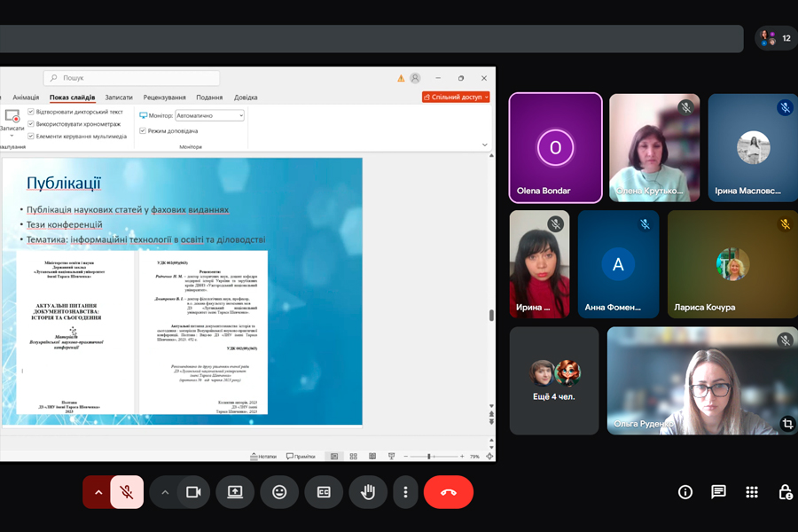The width and height of the screenshot is (798, 532).
Task: Open meeting details info icon
Action: tap(685, 492)
